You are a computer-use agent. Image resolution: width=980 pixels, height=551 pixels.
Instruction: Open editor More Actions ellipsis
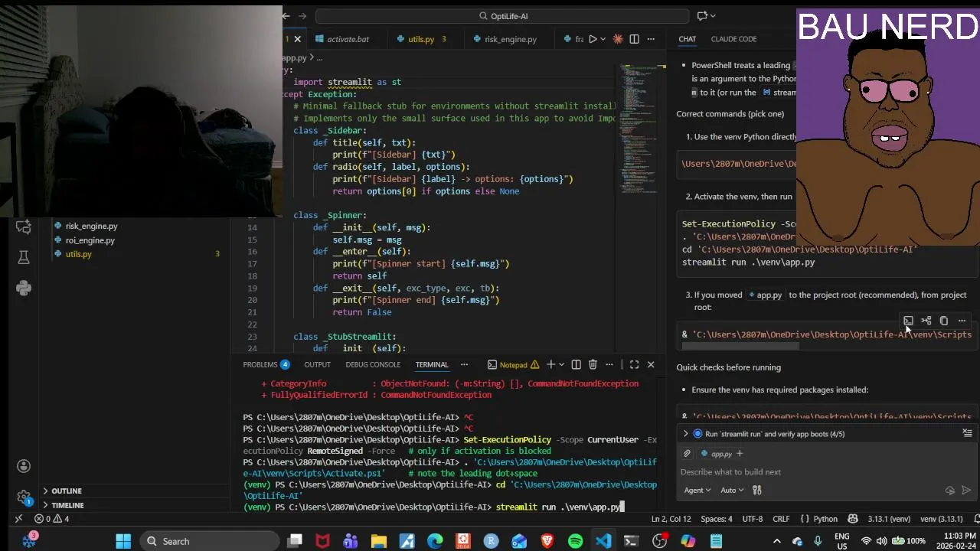(651, 39)
